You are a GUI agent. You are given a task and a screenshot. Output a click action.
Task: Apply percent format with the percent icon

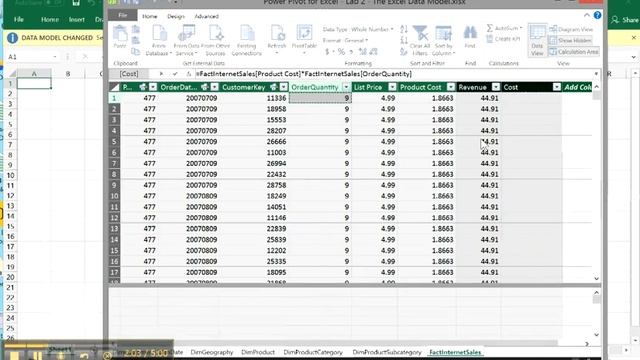coord(341,51)
